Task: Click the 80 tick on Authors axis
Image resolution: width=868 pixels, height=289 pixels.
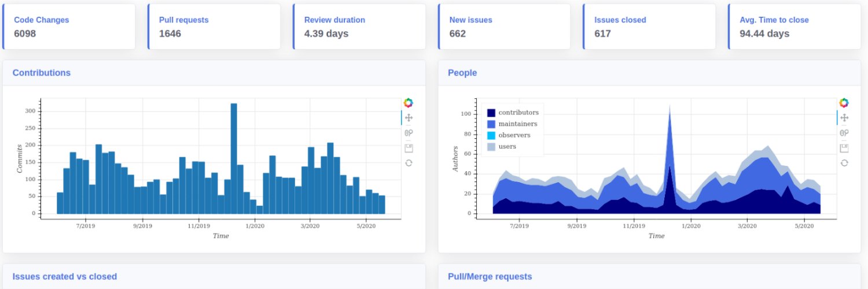Action: [x=469, y=134]
